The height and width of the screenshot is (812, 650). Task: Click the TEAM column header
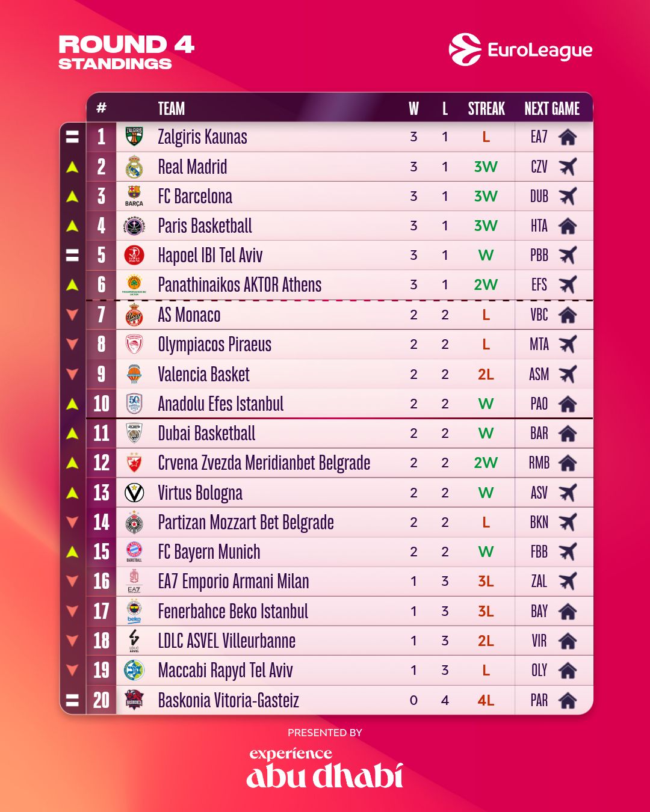[x=172, y=109]
